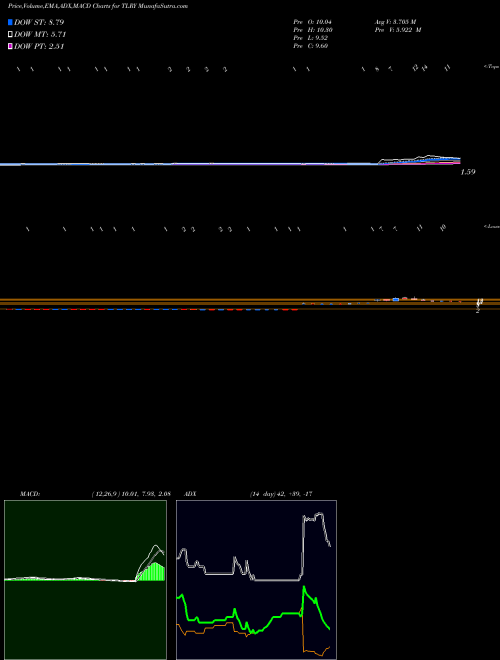Click the ADX chart panel
500x660 pixels.
coord(256,580)
